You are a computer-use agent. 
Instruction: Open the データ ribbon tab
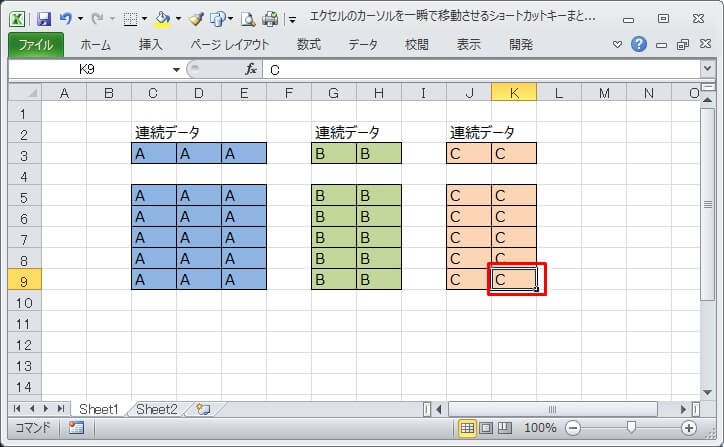[363, 45]
